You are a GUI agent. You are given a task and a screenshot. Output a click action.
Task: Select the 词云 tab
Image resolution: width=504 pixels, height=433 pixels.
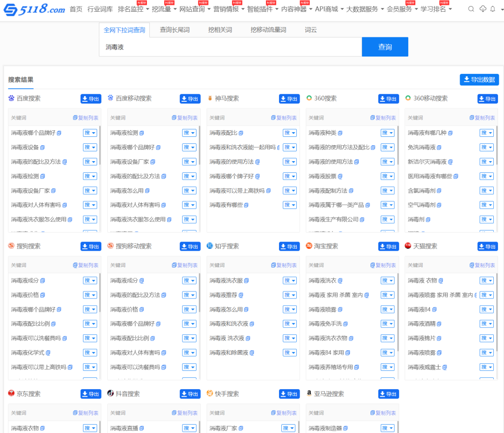point(311,30)
